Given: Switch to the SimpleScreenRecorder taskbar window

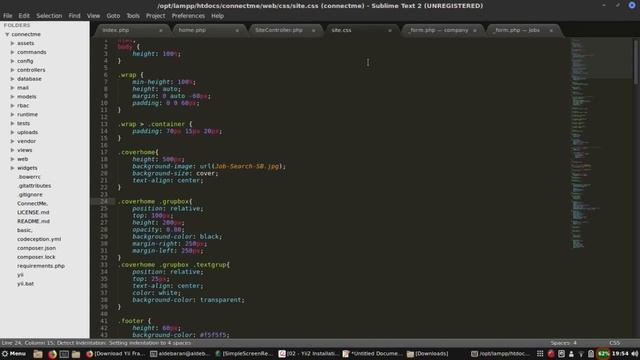Looking at the screenshot, I should point(243,354).
